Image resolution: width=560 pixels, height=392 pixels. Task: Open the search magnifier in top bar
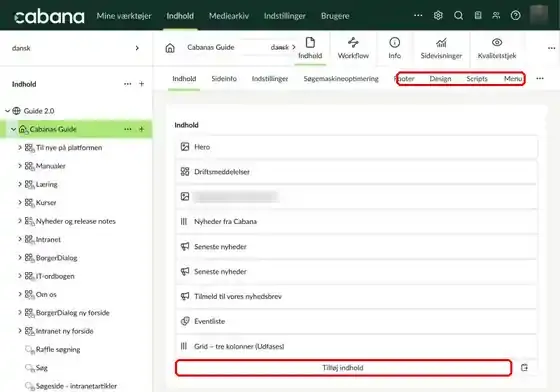pyautogui.click(x=458, y=15)
